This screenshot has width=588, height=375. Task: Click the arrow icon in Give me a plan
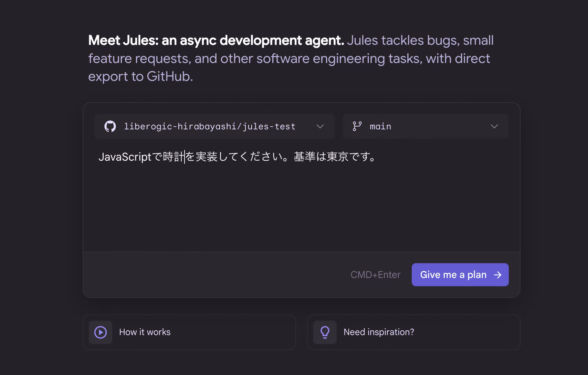tap(497, 275)
